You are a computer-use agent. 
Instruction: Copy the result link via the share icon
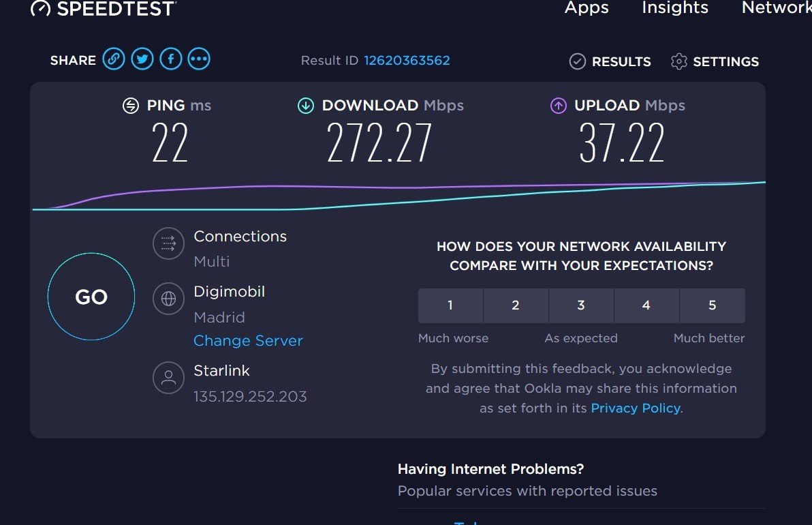113,59
